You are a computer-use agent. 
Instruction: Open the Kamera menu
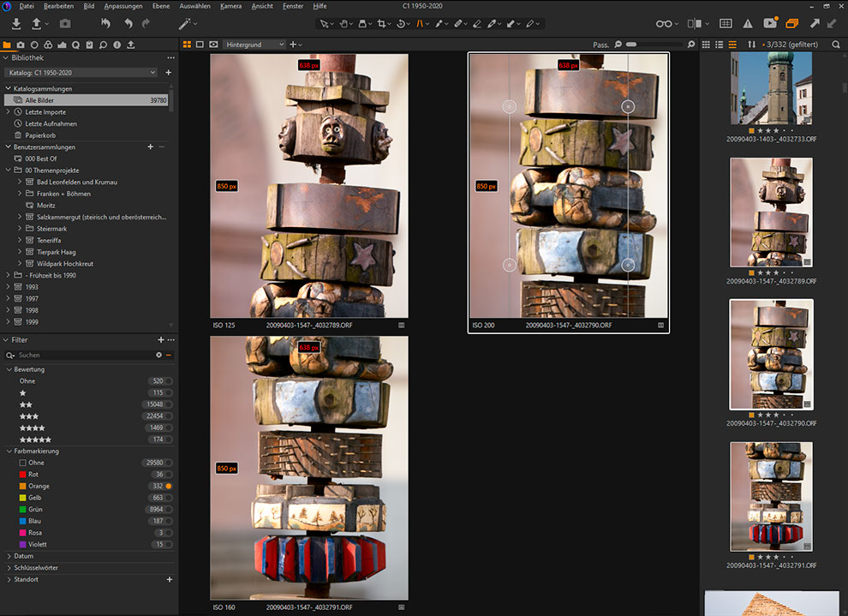[x=231, y=6]
